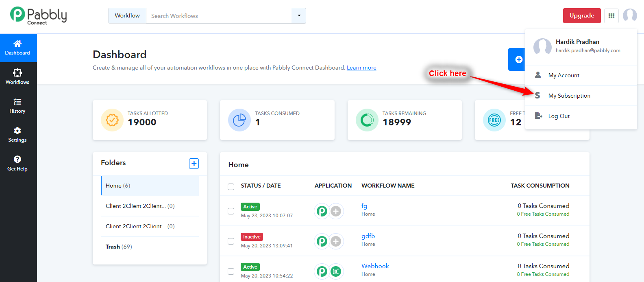The width and height of the screenshot is (644, 282).
Task: Open the fg workflow link
Action: (364, 206)
